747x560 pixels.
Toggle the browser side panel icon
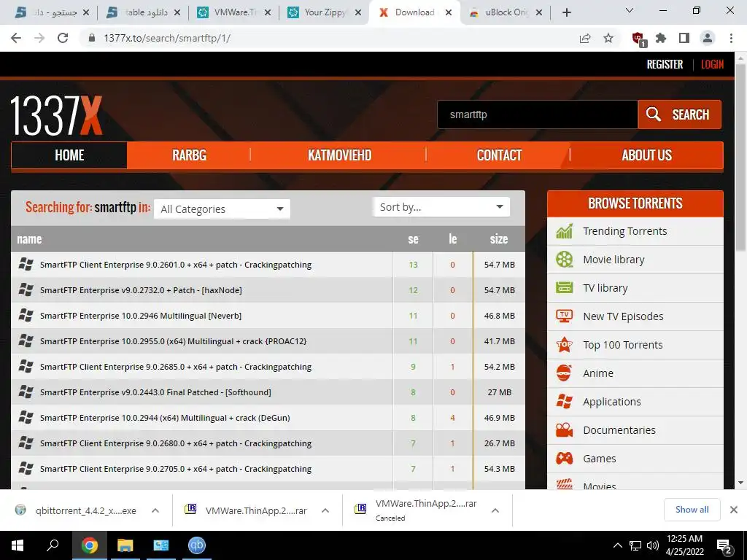coord(684,38)
